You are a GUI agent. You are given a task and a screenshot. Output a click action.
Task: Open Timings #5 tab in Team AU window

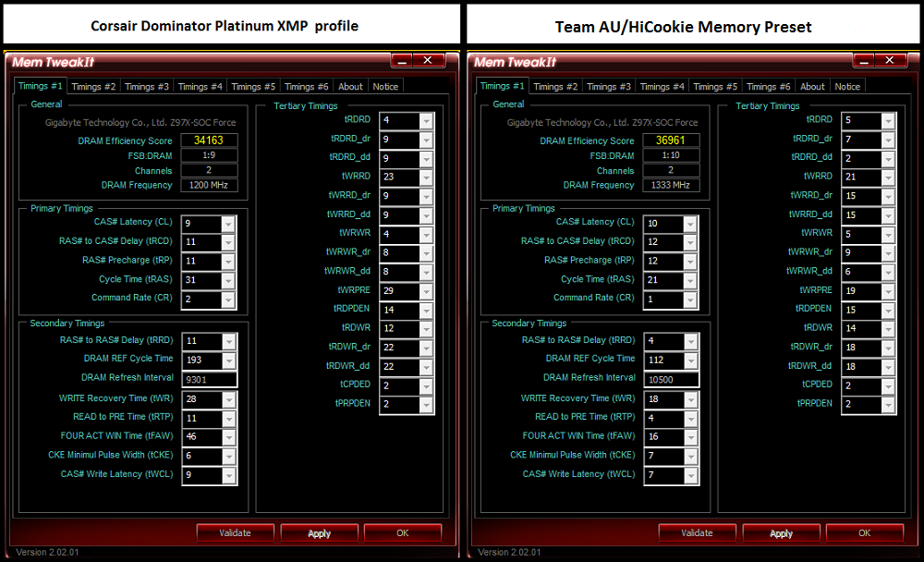coord(715,87)
